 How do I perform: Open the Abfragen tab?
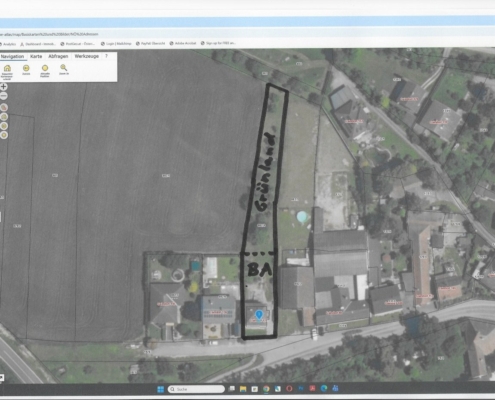(58, 56)
